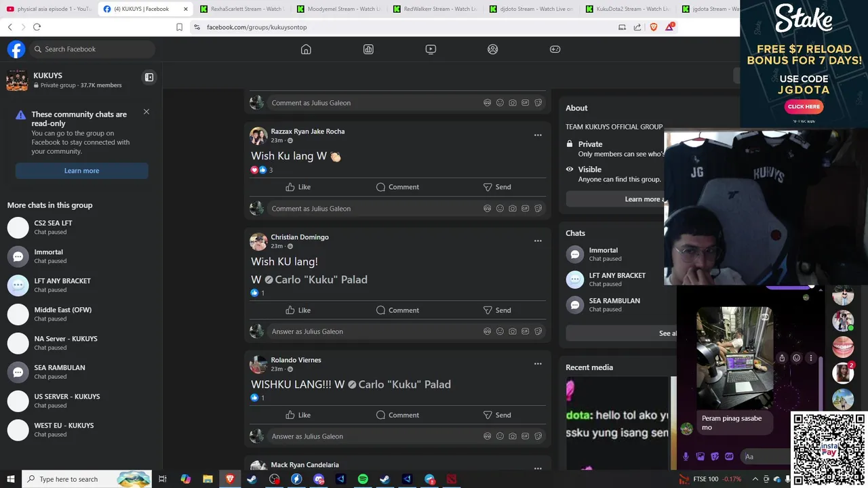Like Razzax Ryan Jake Rocha's post
The image size is (868, 488).
[298, 187]
